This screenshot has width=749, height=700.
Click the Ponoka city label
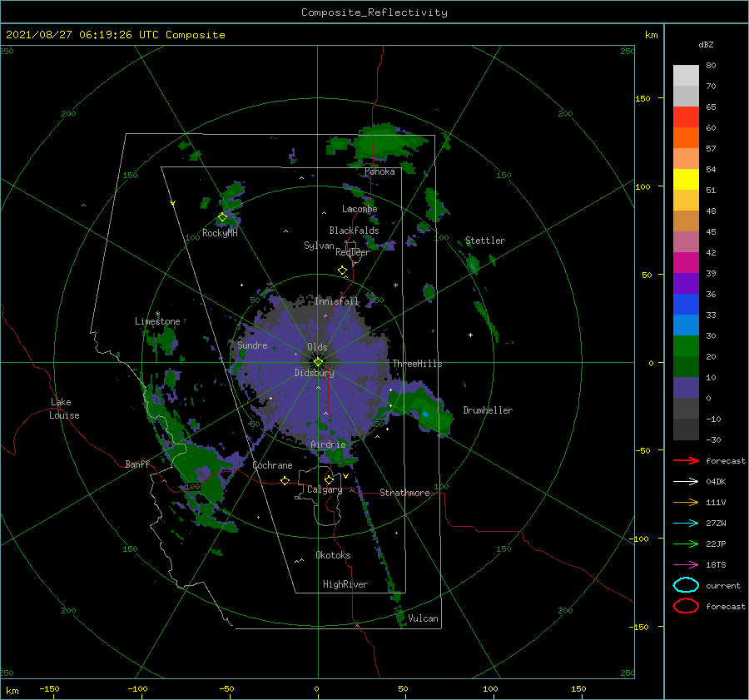[379, 171]
